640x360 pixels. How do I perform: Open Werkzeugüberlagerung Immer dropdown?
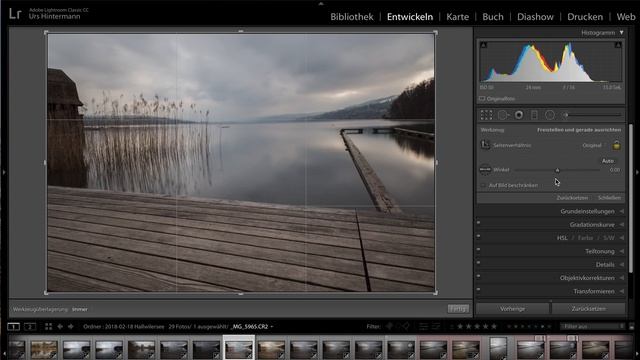[80, 309]
